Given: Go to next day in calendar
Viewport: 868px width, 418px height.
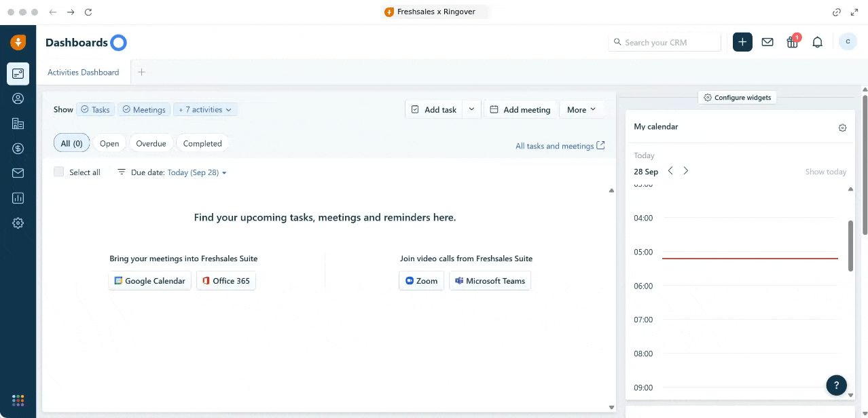Looking at the screenshot, I should click(x=686, y=171).
